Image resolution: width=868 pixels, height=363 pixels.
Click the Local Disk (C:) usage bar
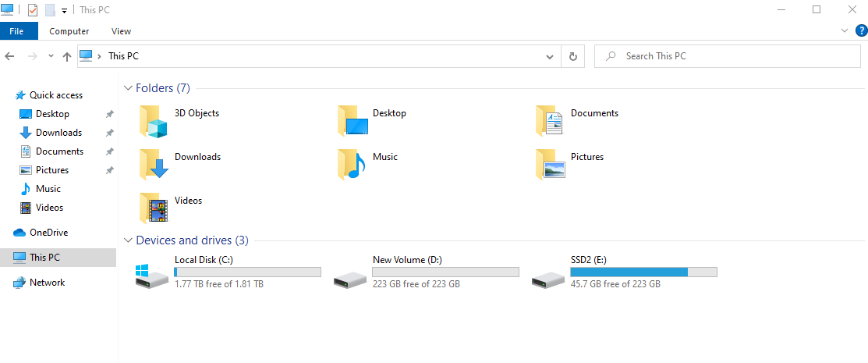[x=247, y=272]
